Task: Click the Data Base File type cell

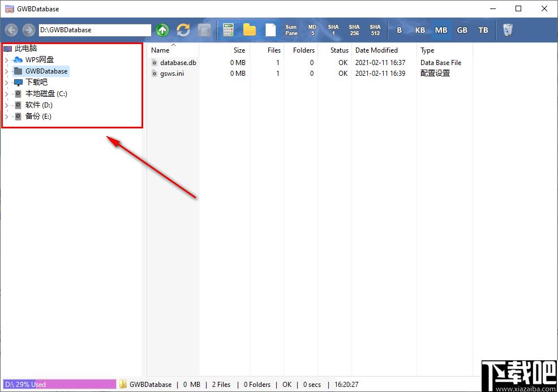Action: (440, 63)
